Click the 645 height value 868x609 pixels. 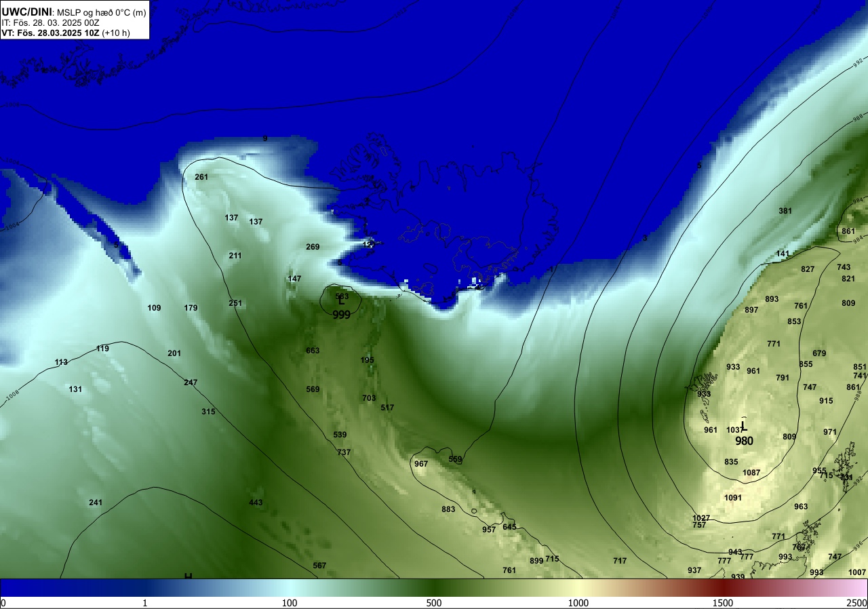509,527
